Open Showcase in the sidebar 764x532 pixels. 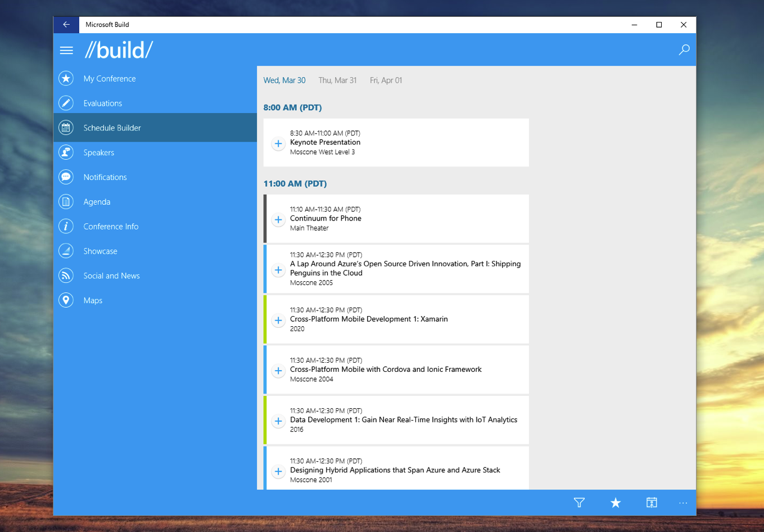(x=155, y=251)
